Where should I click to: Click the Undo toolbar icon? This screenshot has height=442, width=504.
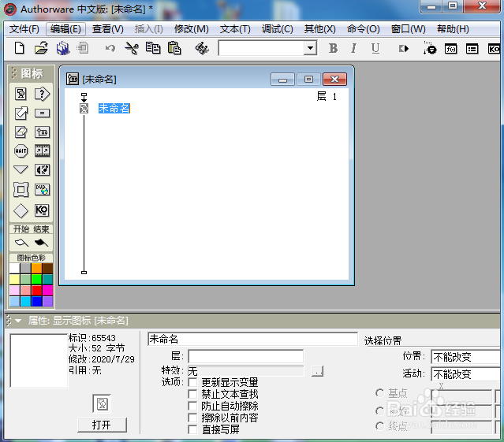point(110,49)
